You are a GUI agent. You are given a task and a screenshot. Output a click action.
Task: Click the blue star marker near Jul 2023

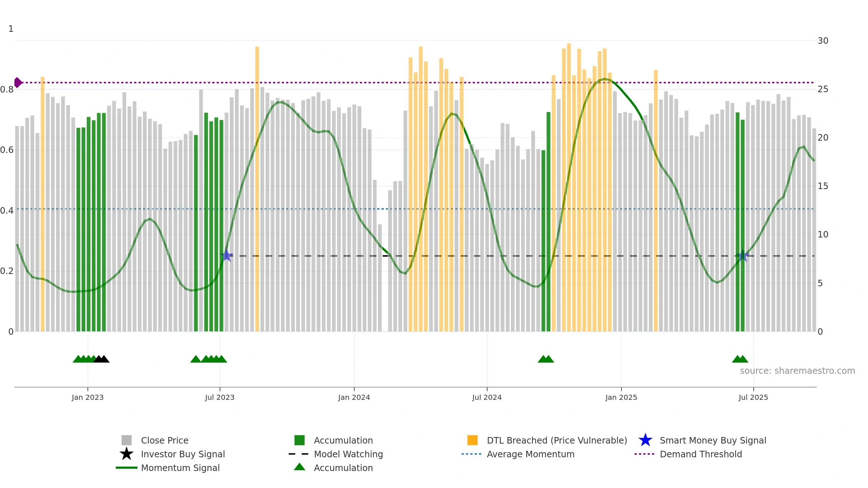(227, 256)
